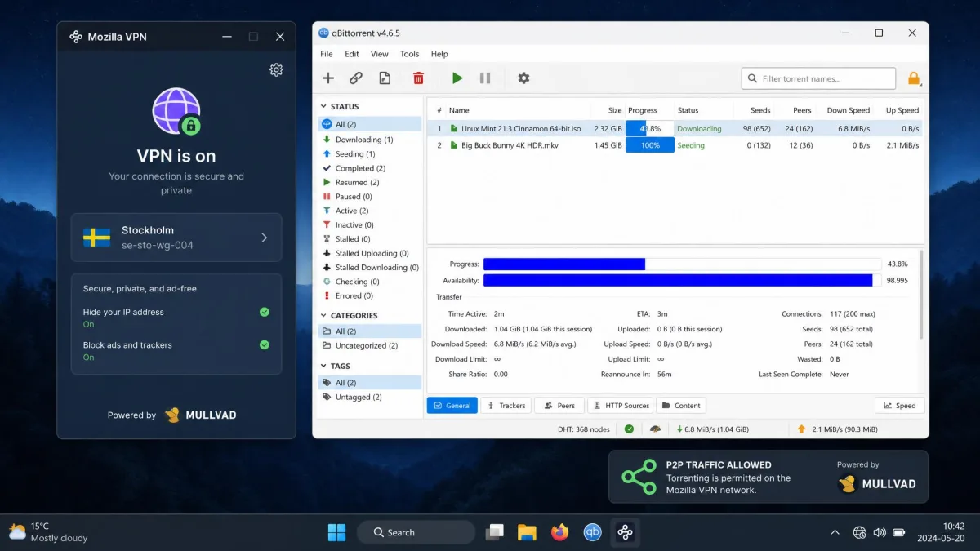This screenshot has height=551, width=980.
Task: Open the Tools menu
Action: pos(410,54)
